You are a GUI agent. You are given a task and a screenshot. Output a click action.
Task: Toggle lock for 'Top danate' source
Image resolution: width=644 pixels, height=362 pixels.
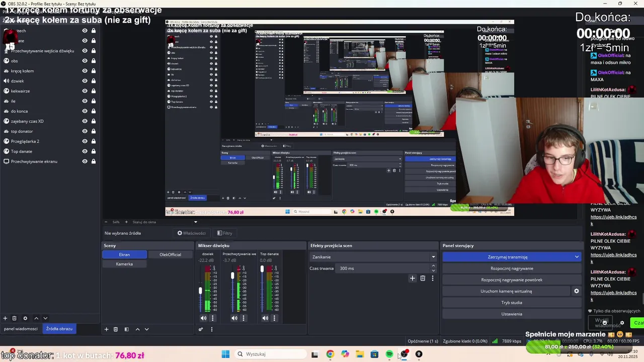pyautogui.click(x=93, y=151)
